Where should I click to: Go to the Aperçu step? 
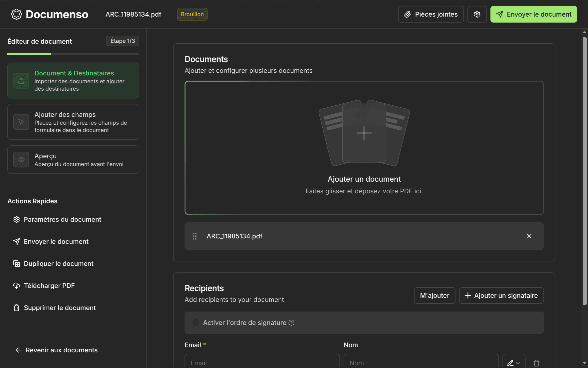73,160
